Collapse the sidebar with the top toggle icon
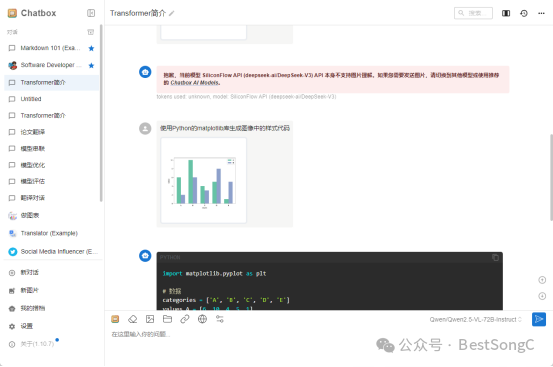The height and width of the screenshot is (367, 553). [x=91, y=13]
